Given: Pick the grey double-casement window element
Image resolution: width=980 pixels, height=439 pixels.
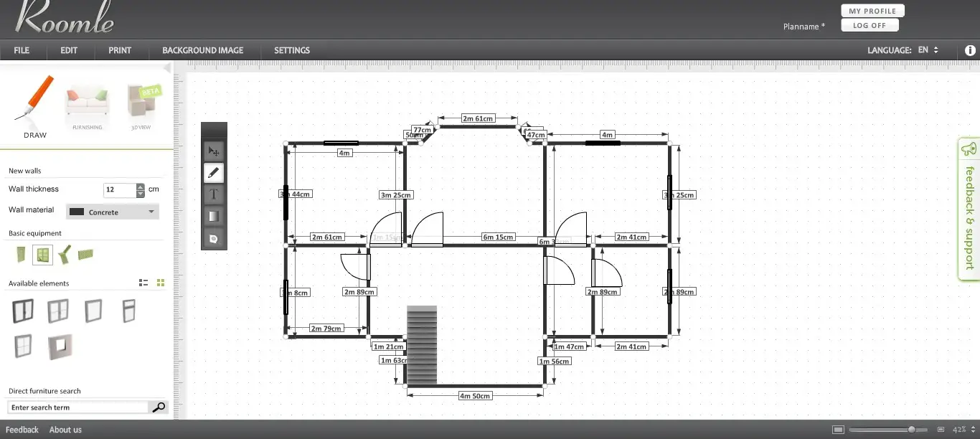Looking at the screenshot, I should (58, 311).
